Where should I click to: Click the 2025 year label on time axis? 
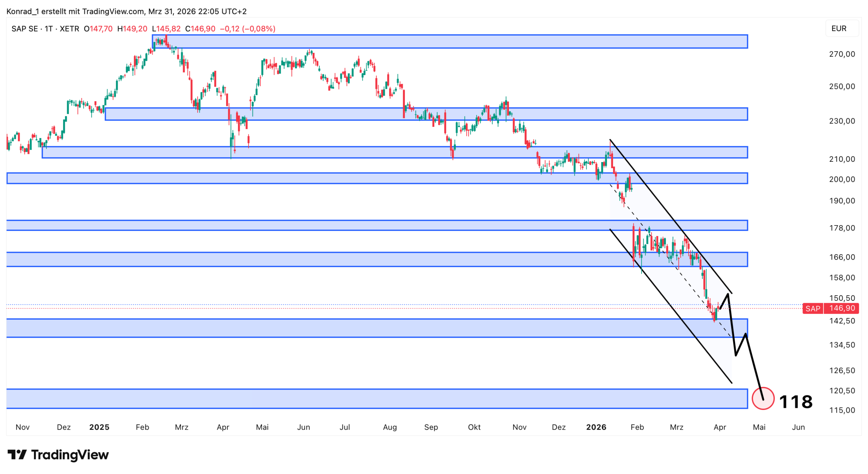pos(99,427)
